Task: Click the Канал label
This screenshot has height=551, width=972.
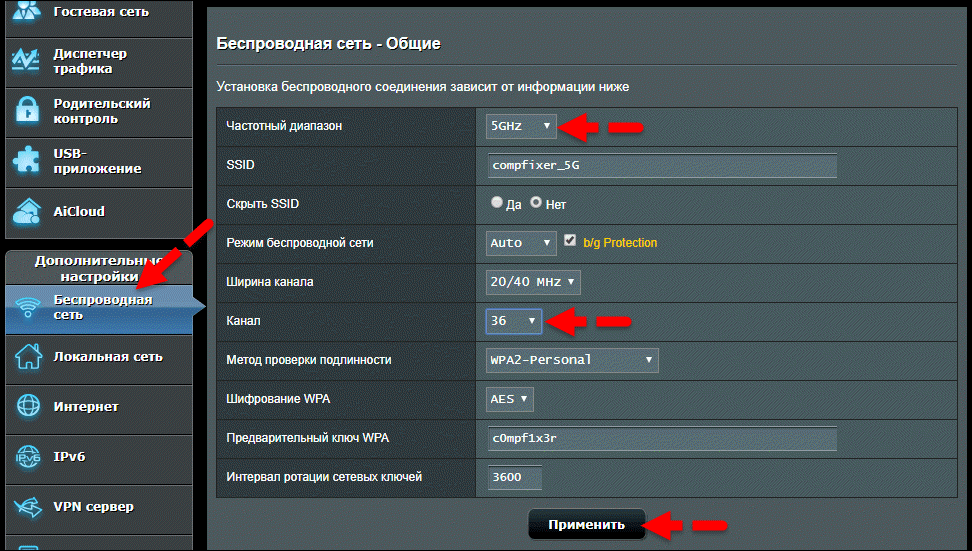Action: (x=243, y=321)
